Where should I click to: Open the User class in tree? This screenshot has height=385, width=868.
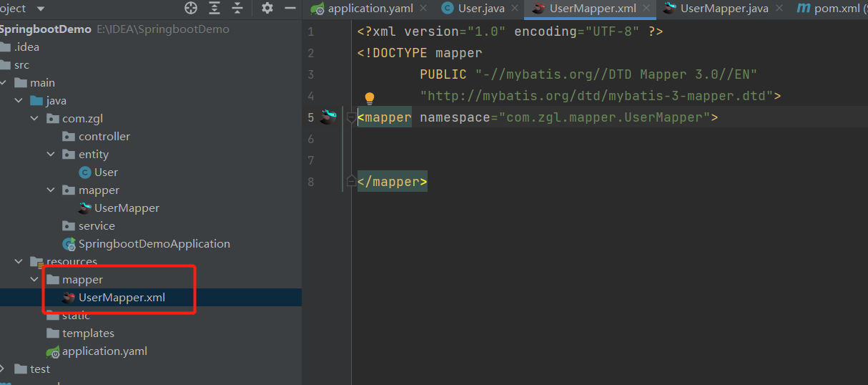coord(106,172)
